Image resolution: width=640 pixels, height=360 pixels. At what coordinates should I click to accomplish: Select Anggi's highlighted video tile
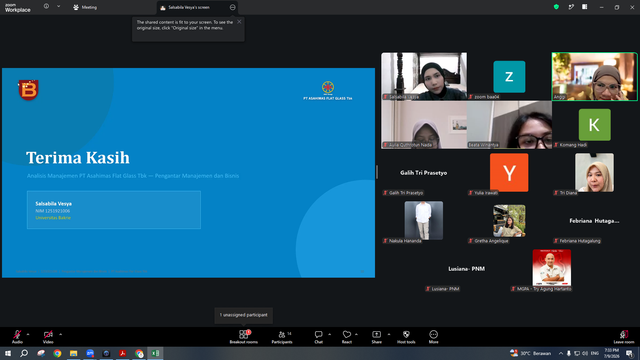594,76
